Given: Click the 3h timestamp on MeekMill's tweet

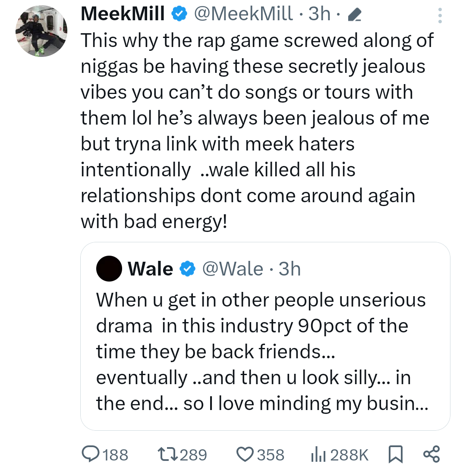Looking at the screenshot, I should 320,15.
